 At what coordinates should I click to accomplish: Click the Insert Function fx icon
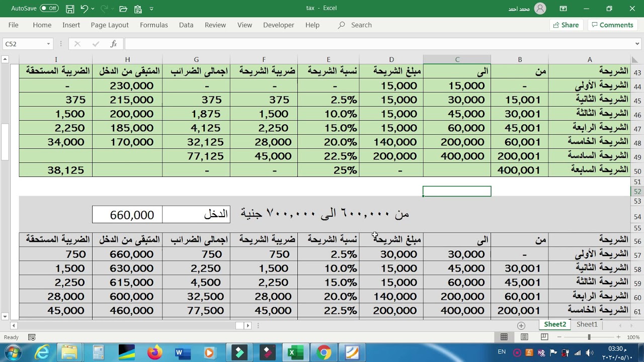[114, 44]
